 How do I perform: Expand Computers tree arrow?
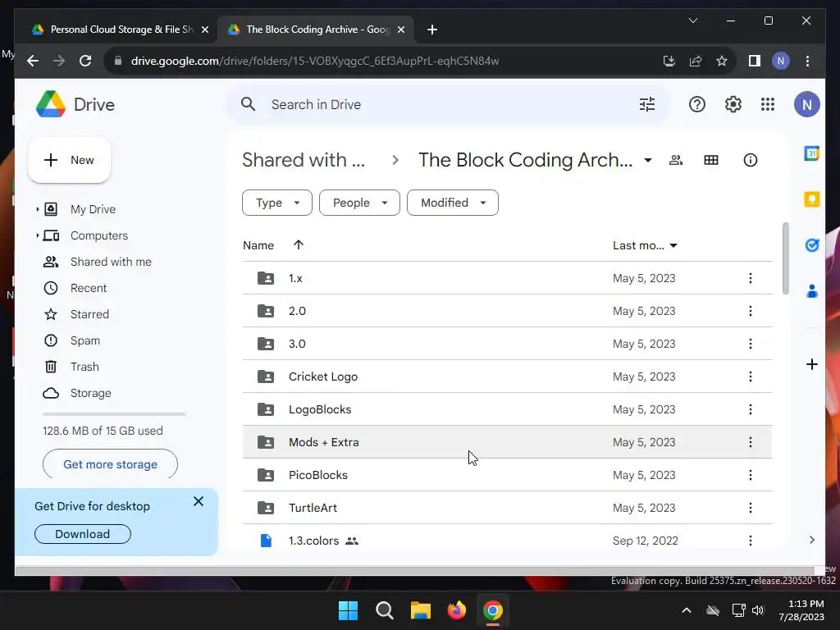[37, 235]
